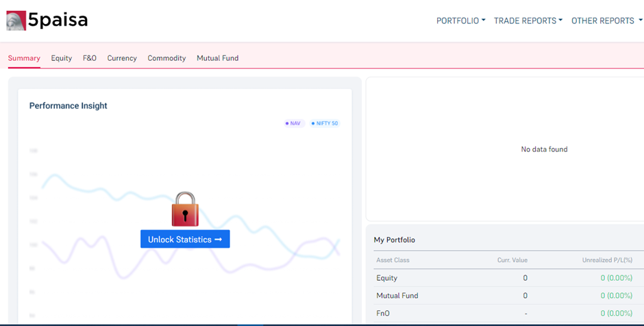Screen dimensions: 644x326
Task: Click the Curr. Value column header
Action: pyautogui.click(x=512, y=260)
